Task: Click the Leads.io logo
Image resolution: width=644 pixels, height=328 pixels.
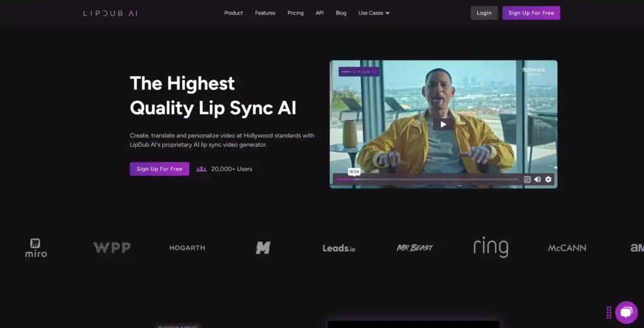Action: pos(339,248)
